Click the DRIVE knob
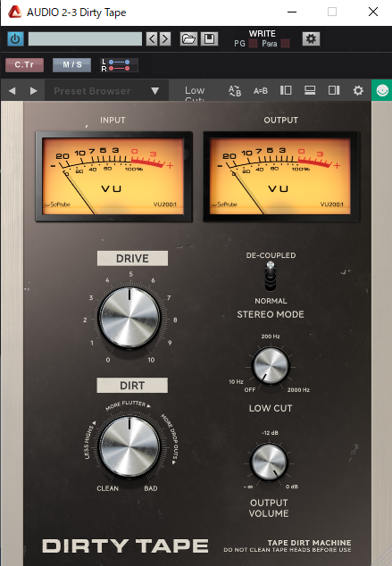Image resolution: width=392 pixels, height=566 pixels. [129, 318]
